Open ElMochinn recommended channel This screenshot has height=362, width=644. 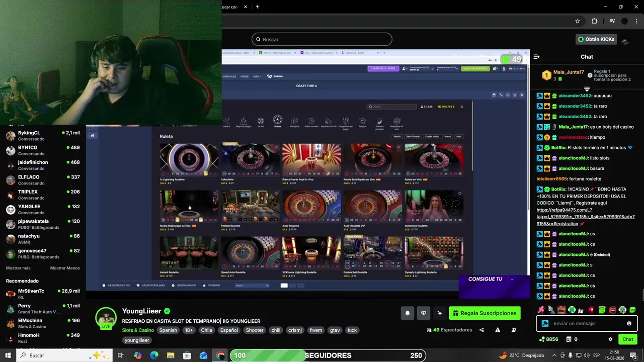pos(43,323)
